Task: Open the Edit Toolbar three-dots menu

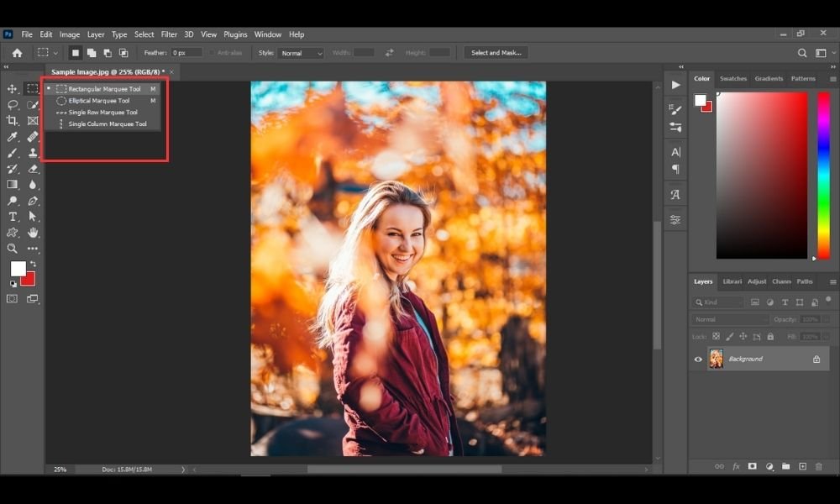Action: point(33,249)
